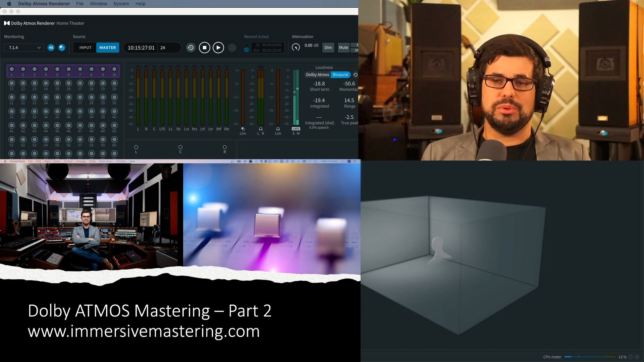The height and width of the screenshot is (362, 644).
Task: Click the headphone limiter icon above Lim
Action: coord(278,129)
